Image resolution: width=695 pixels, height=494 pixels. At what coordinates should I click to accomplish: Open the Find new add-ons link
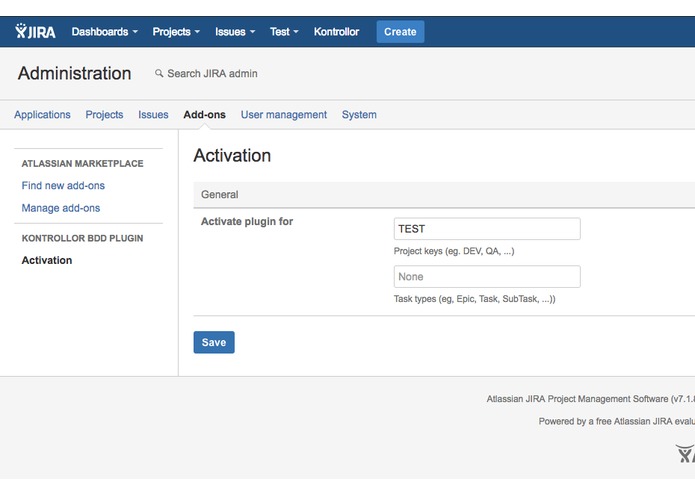(63, 186)
